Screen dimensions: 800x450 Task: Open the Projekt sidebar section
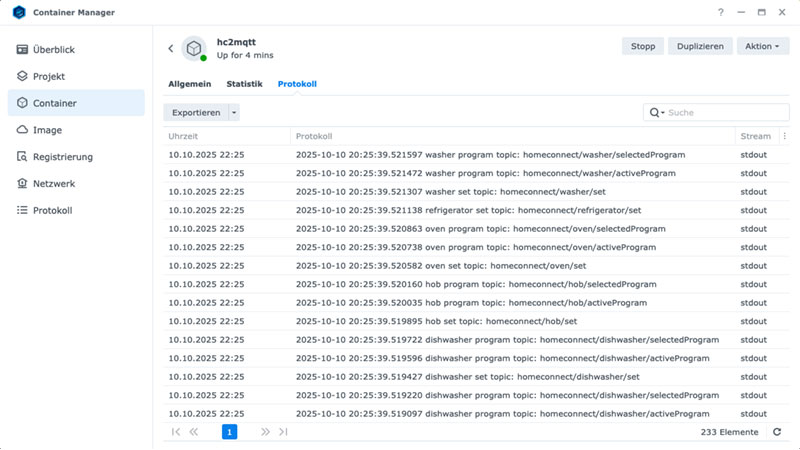tap(49, 76)
